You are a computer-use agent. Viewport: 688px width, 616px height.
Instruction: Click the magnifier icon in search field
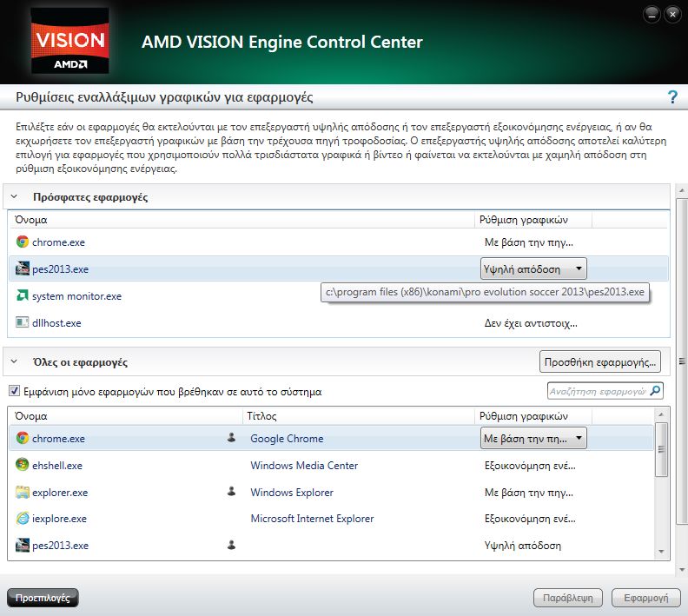click(x=655, y=390)
